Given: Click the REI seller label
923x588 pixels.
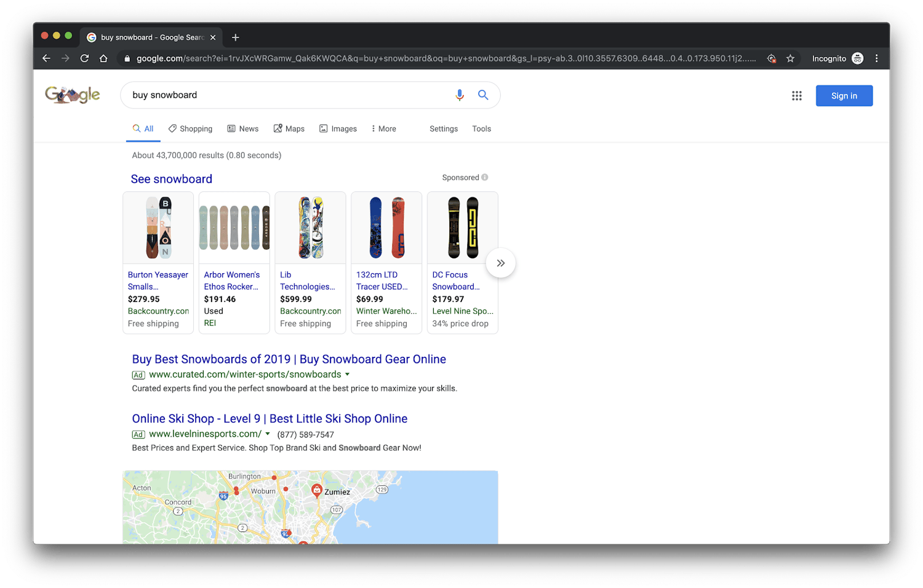Looking at the screenshot, I should click(x=210, y=323).
